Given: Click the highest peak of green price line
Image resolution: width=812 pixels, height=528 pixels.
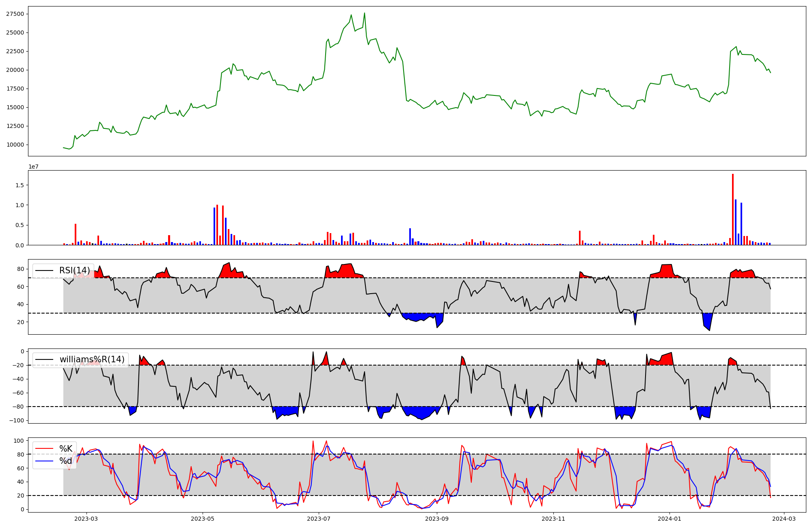Looking at the screenshot, I should coord(364,13).
